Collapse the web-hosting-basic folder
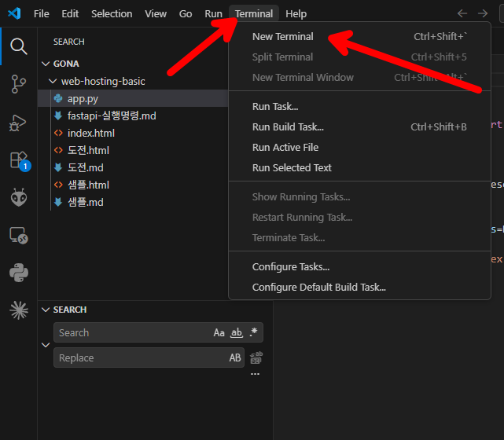 tap(53, 81)
